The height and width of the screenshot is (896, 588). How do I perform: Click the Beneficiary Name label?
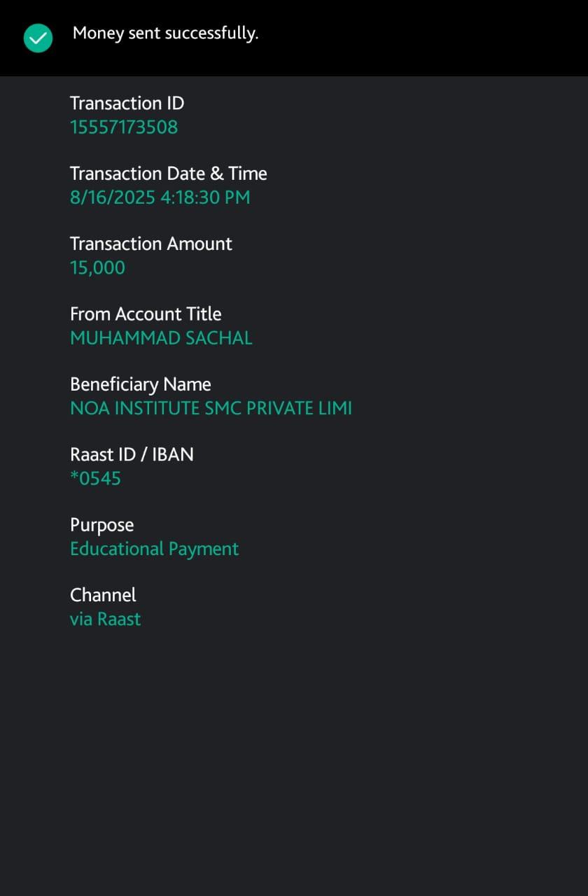click(x=140, y=384)
